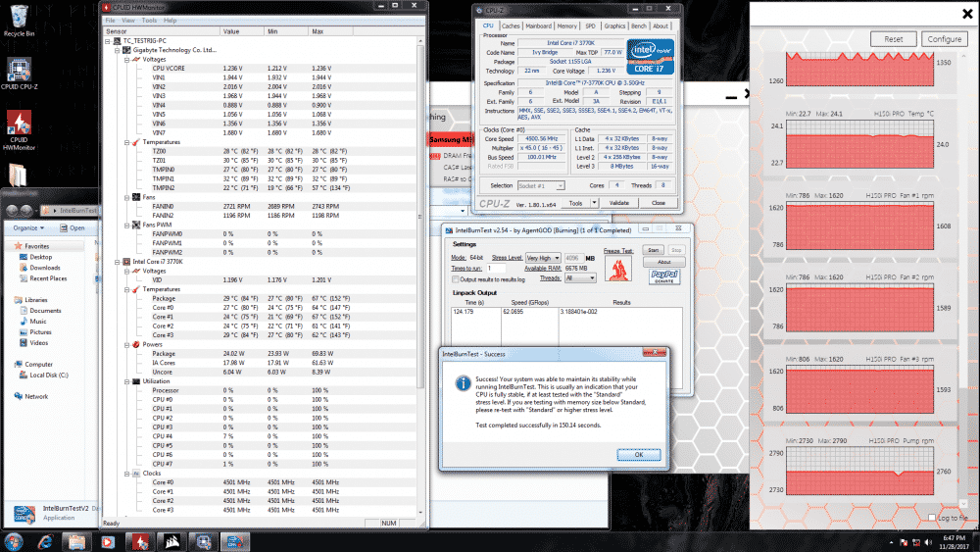Click Windows Start orb

coord(13,541)
